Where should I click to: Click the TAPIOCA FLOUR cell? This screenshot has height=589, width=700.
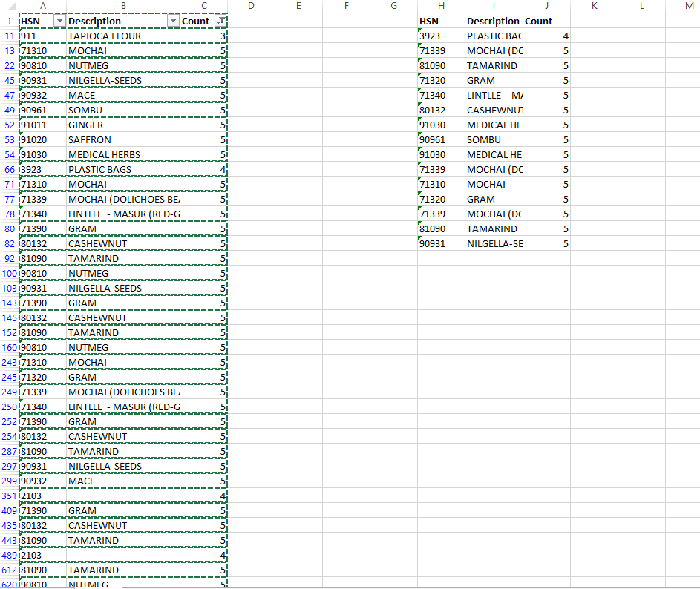123,36
